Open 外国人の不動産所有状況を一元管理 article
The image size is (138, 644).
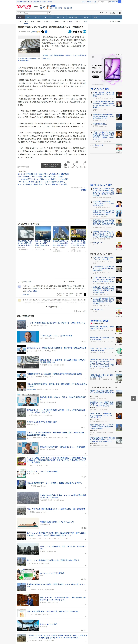tap(57, 385)
